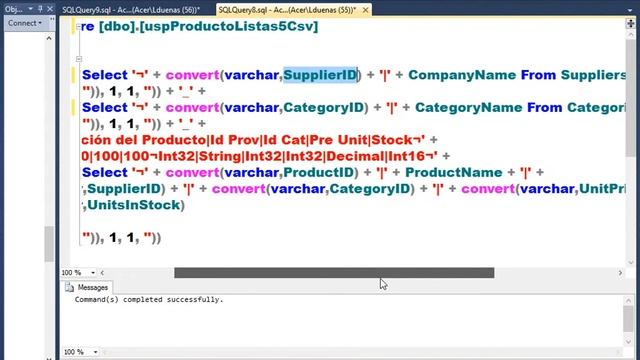This screenshot has width=640, height=360.
Task: Click the From keyword before Suppliers
Action: [539, 75]
